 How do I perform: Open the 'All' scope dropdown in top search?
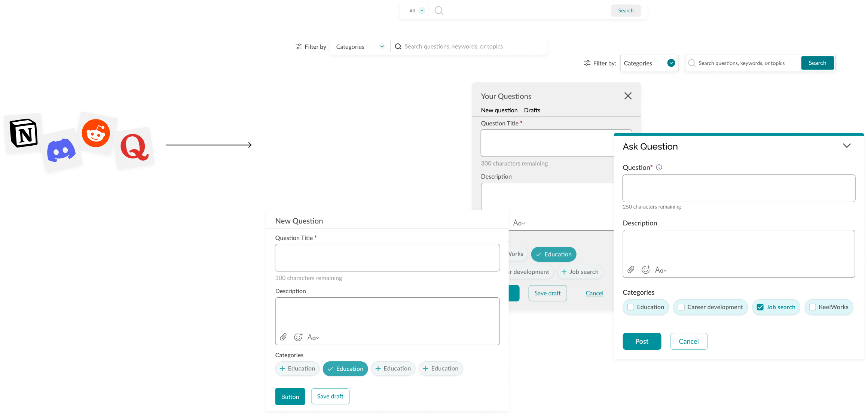coord(417,10)
